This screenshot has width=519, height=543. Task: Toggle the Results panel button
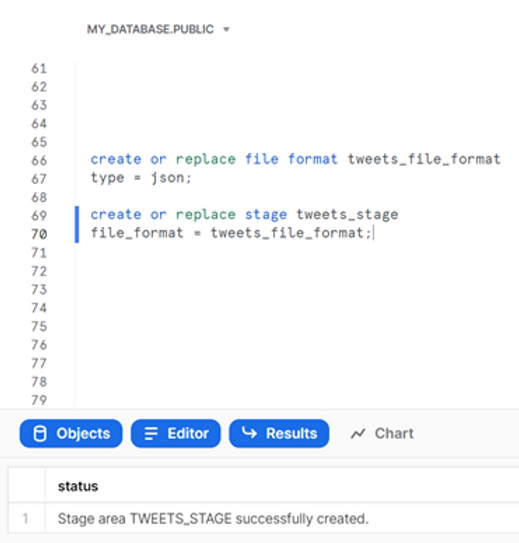pos(279,433)
